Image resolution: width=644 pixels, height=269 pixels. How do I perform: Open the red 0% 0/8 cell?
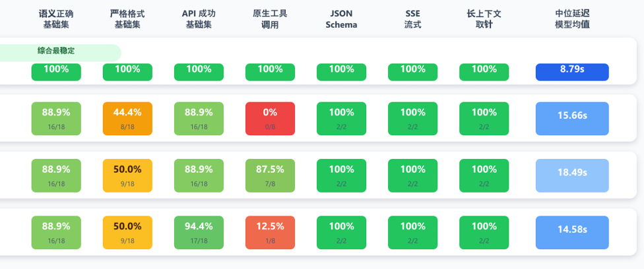click(x=271, y=119)
